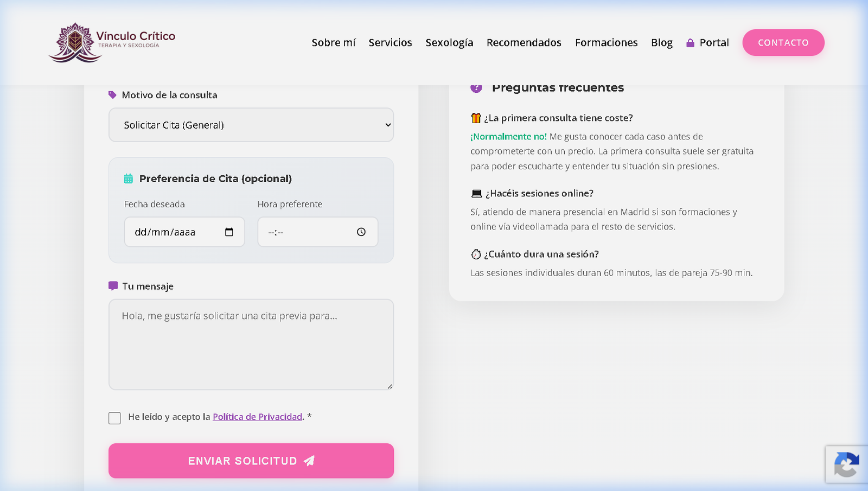Click the Hora preferente time field
This screenshot has height=491, width=868.
pos(318,232)
